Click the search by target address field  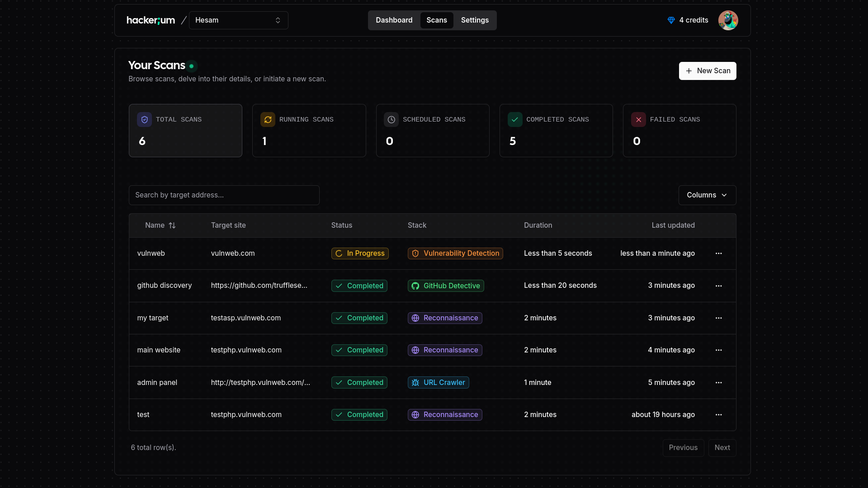tap(224, 195)
